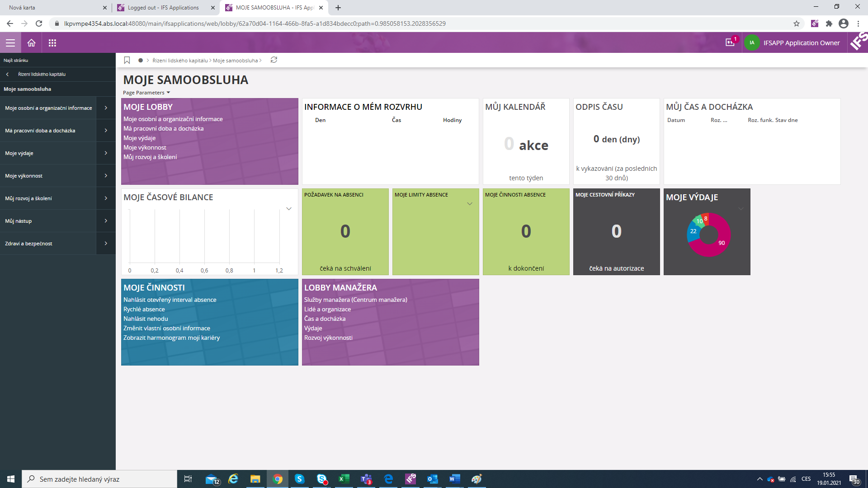Click the bookmark icon in breadcrumb bar

[127, 60]
